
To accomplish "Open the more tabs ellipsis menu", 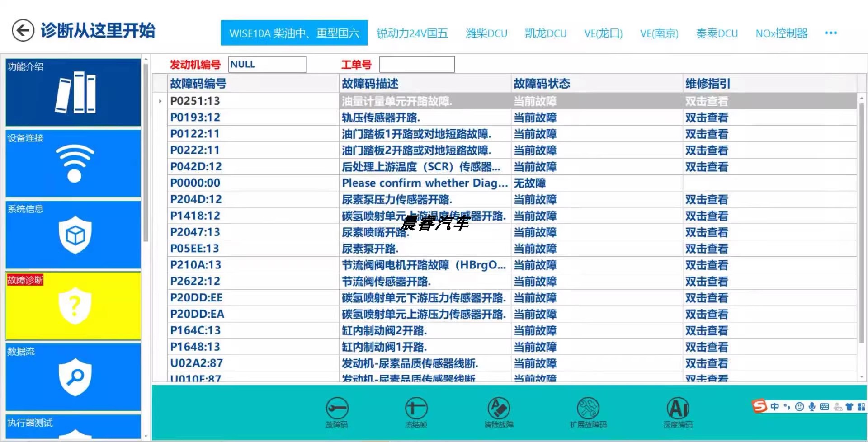I will pos(831,33).
